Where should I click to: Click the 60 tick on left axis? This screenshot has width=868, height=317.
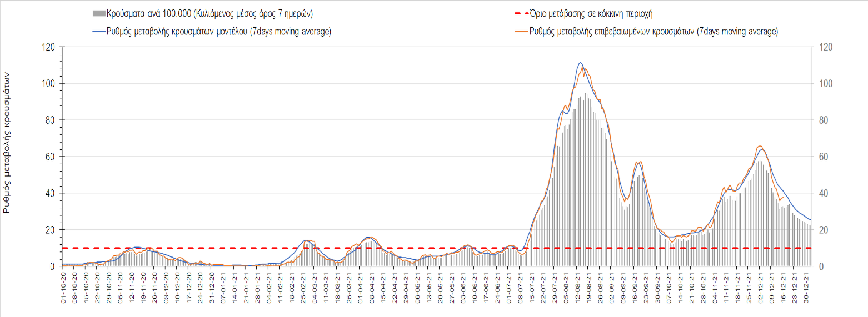coord(50,157)
